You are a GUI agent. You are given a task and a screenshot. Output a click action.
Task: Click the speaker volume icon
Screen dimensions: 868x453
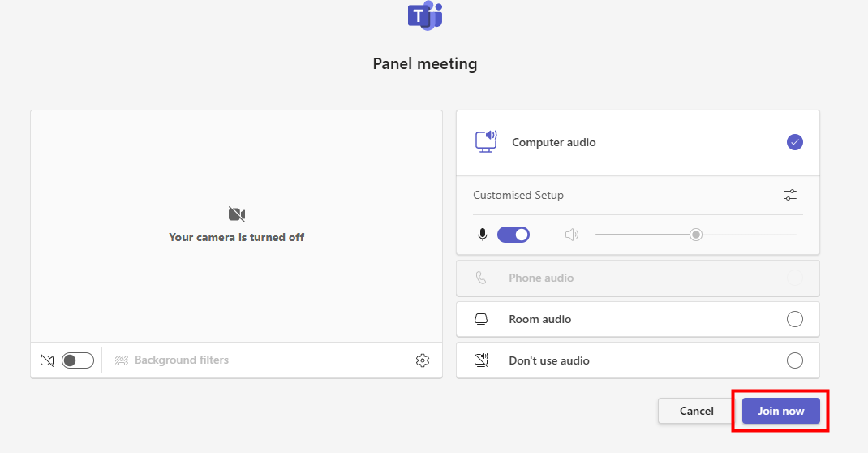[571, 235]
